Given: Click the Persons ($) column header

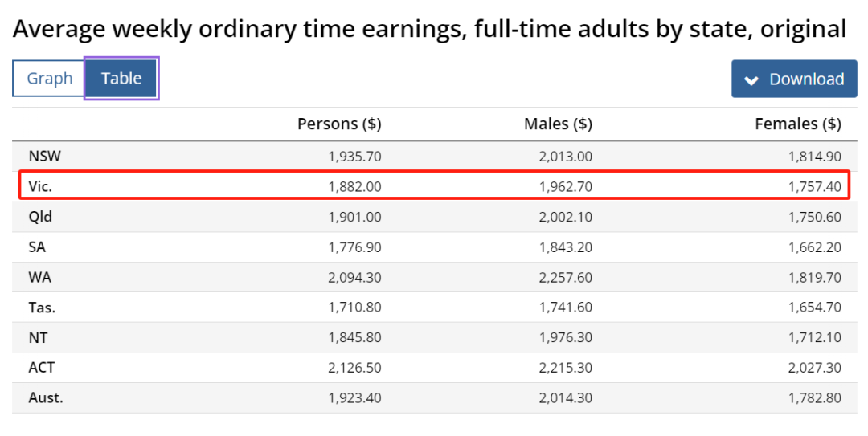Looking at the screenshot, I should point(339,124).
